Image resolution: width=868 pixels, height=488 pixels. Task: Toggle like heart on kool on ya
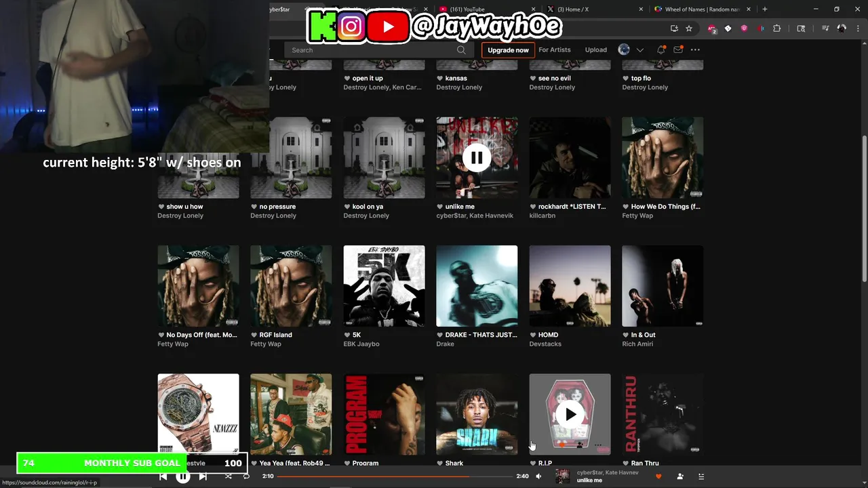pos(347,207)
